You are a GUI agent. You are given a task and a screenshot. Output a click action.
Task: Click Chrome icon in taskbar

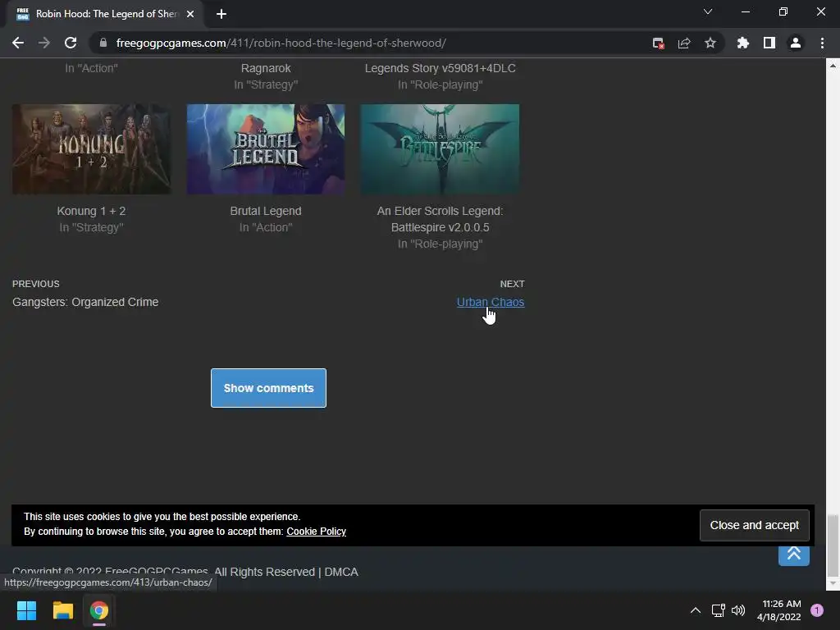coord(99,610)
